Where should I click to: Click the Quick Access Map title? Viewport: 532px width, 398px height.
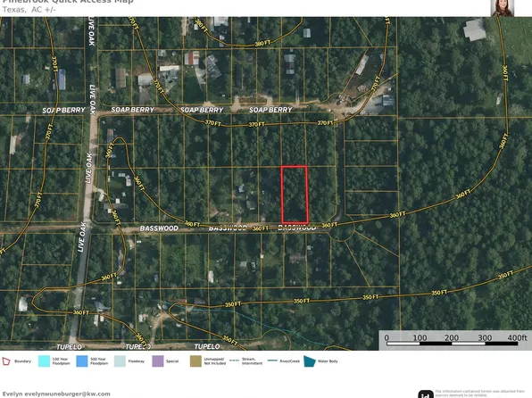click(x=68, y=2)
